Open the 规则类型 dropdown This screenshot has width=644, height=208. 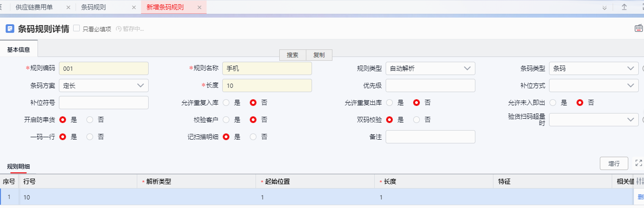[430, 68]
